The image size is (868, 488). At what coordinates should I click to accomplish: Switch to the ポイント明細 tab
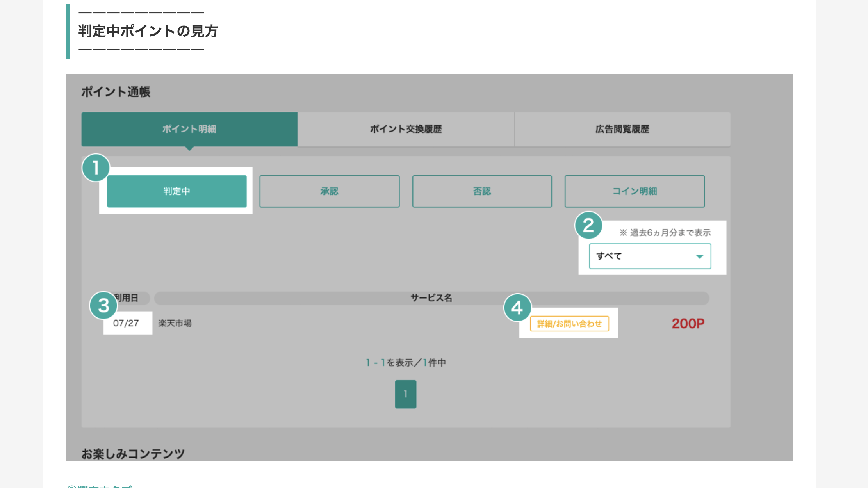(189, 129)
